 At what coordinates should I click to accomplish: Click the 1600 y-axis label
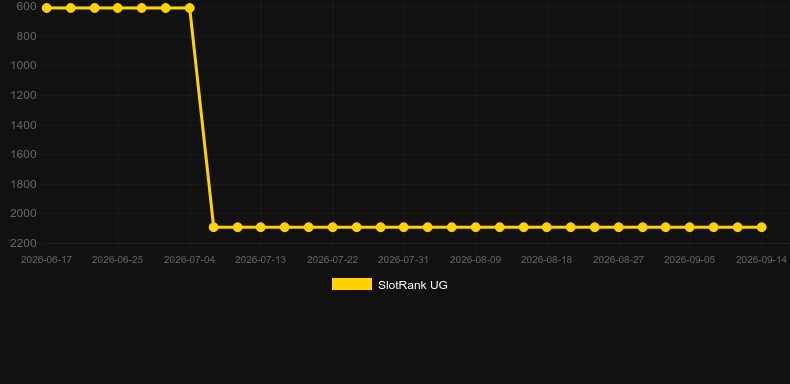click(x=23, y=154)
